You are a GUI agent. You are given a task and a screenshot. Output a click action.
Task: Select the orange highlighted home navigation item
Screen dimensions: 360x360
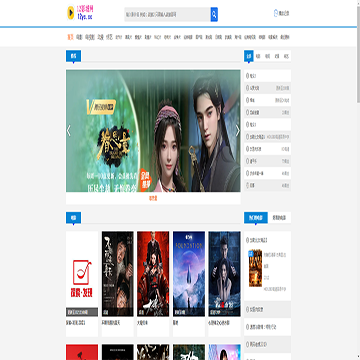click(x=70, y=37)
